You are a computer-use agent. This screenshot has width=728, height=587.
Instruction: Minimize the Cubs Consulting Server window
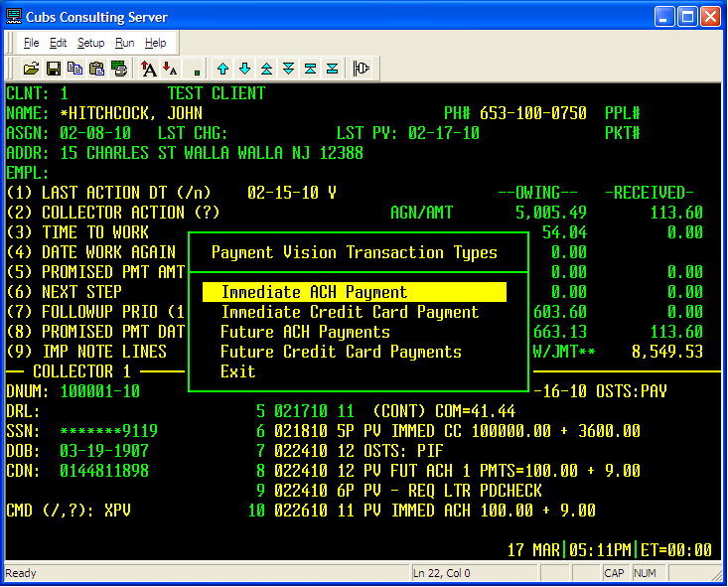pyautogui.click(x=664, y=17)
